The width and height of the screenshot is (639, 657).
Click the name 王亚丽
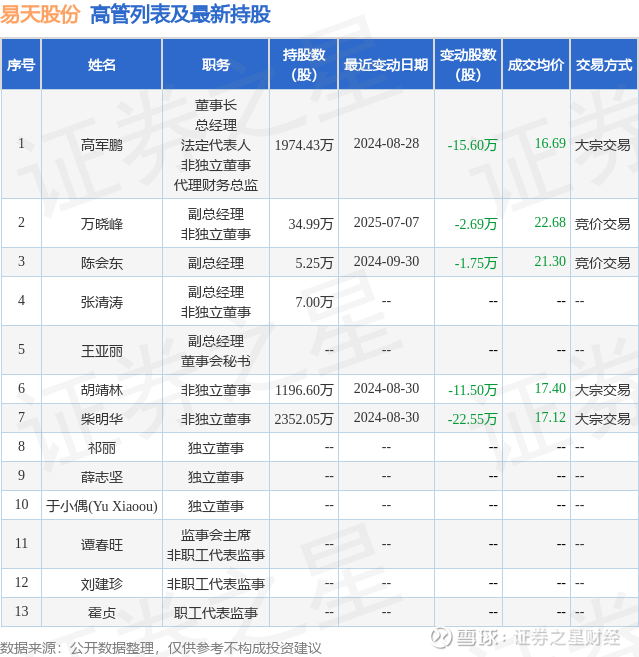click(x=101, y=351)
